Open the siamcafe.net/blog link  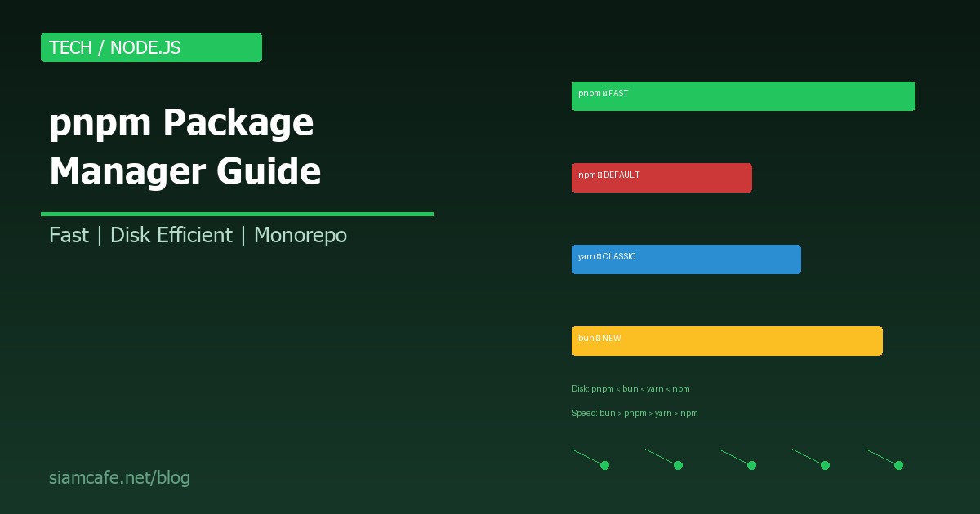[x=119, y=478]
